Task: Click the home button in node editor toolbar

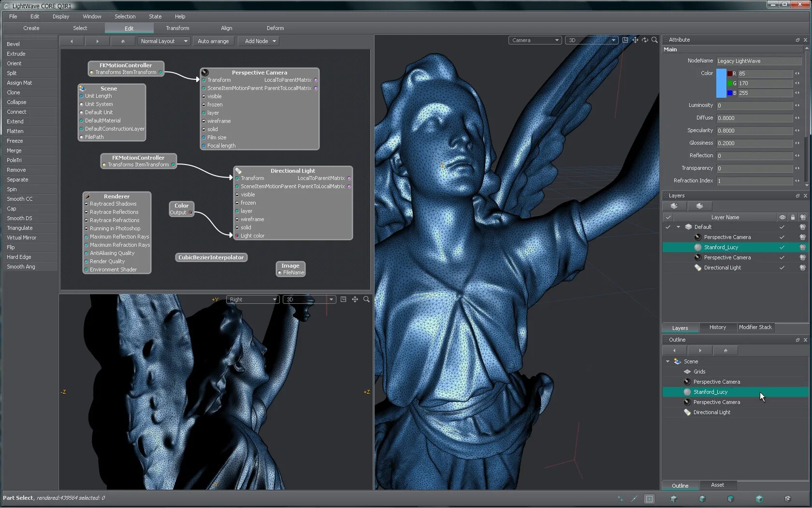Action: coord(123,41)
